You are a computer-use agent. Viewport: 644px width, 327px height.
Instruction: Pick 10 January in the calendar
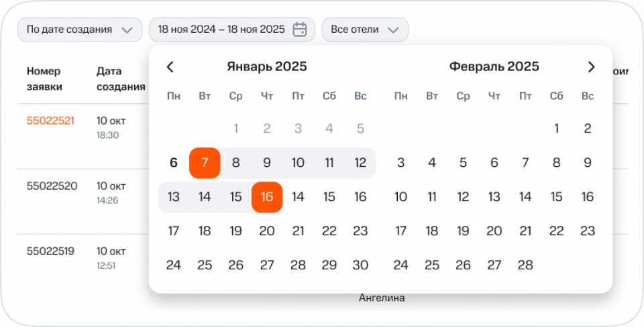(298, 163)
